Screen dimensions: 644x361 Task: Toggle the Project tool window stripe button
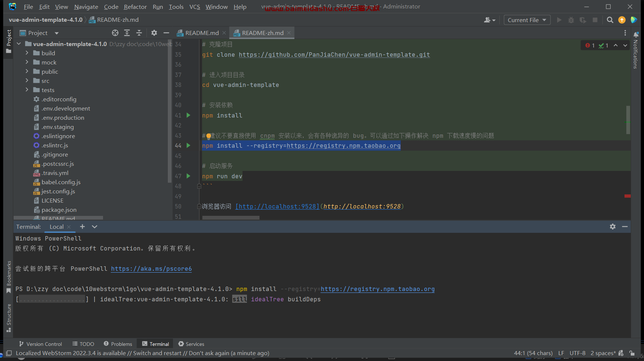click(x=9, y=42)
